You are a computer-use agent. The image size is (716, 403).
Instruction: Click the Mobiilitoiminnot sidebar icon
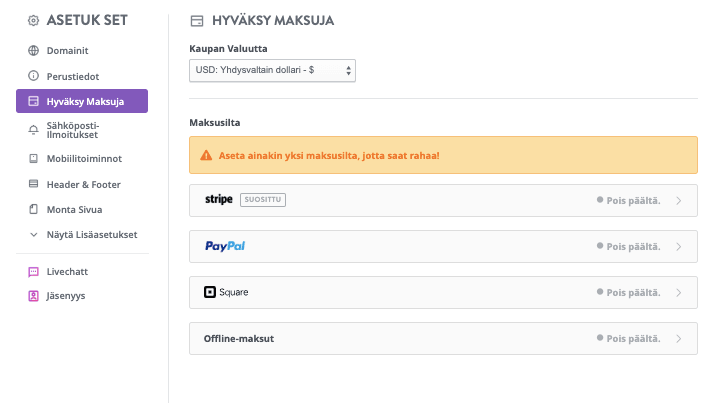33,158
